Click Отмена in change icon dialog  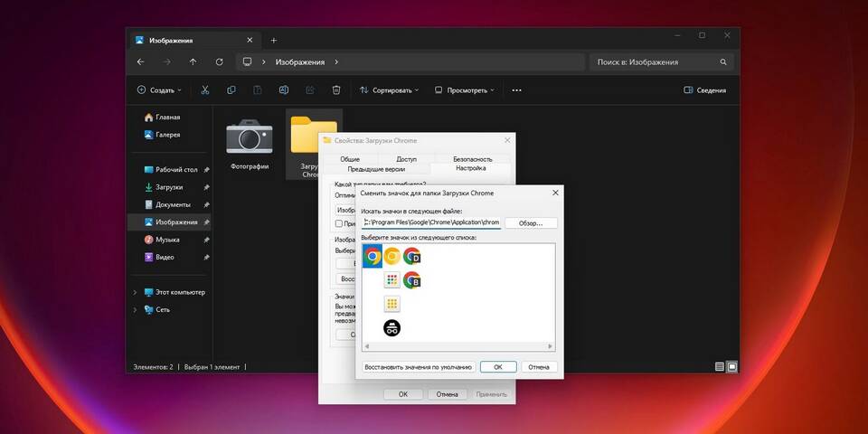pos(539,367)
